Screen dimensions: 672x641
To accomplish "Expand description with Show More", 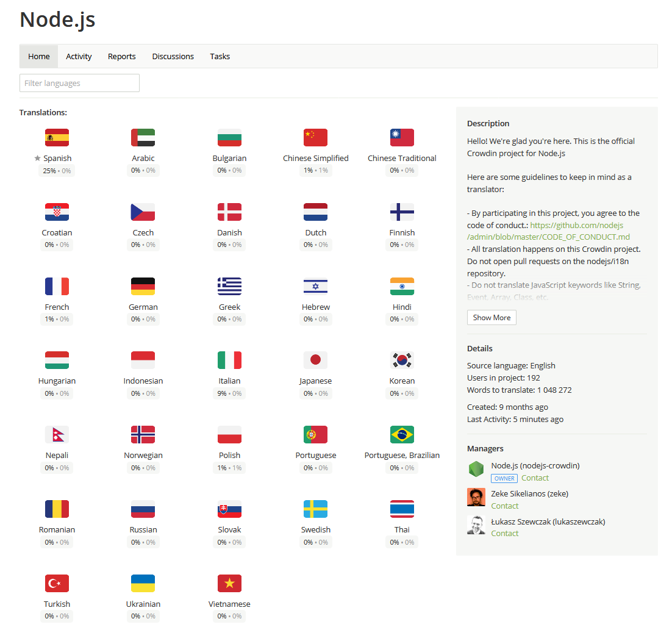I will tap(491, 318).
